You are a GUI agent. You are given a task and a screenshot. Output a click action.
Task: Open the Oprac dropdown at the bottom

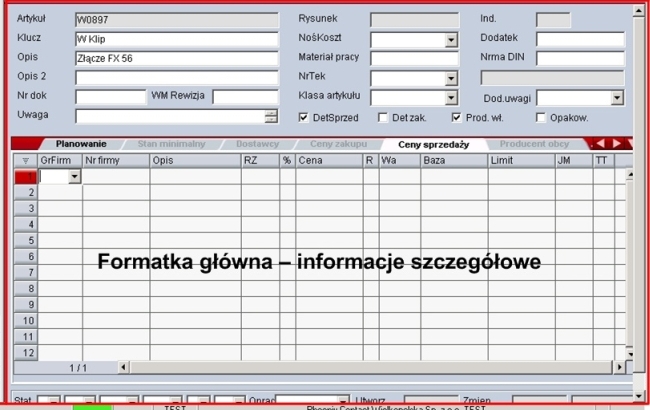[342, 400]
